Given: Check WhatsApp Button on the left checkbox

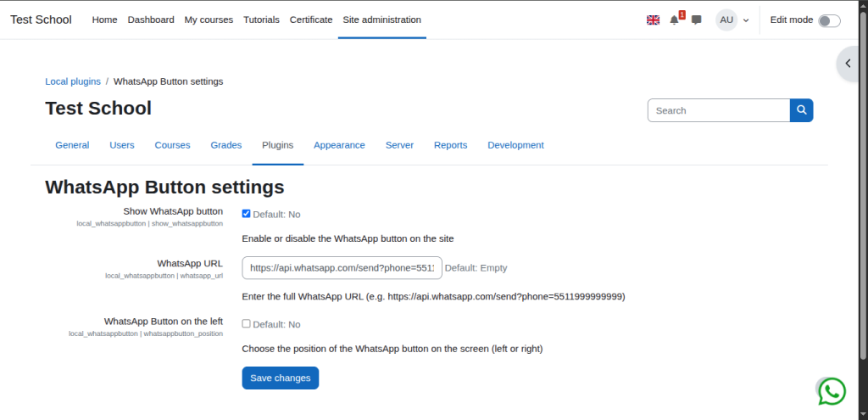Looking at the screenshot, I should [x=247, y=323].
